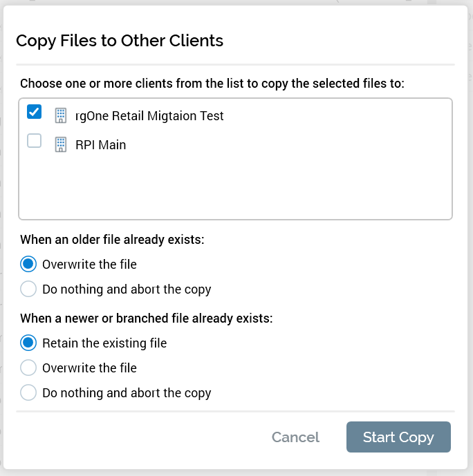The image size is (473, 476).
Task: Click the When a newer or branched file heading
Action: 147,318
